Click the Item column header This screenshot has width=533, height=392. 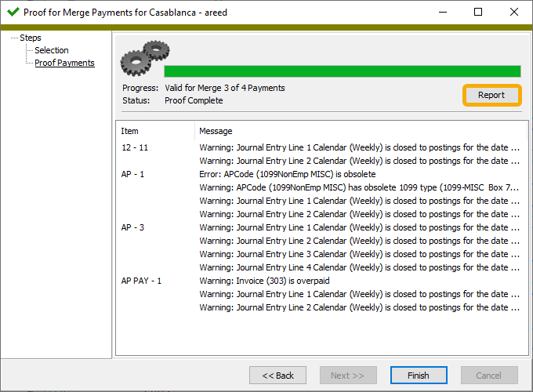coord(155,131)
